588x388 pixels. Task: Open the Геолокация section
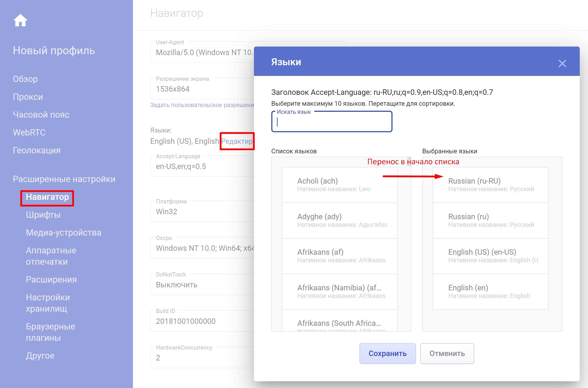tap(36, 150)
